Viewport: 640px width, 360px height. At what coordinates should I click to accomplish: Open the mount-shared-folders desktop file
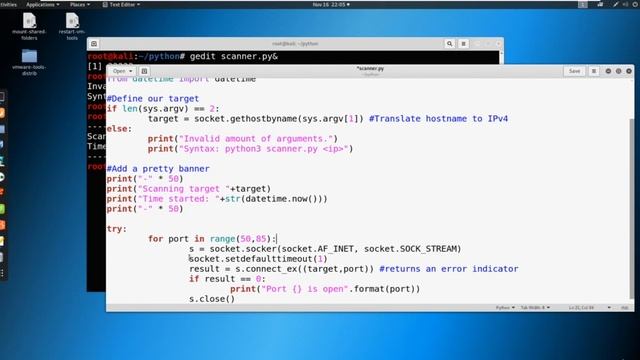[x=29, y=27]
